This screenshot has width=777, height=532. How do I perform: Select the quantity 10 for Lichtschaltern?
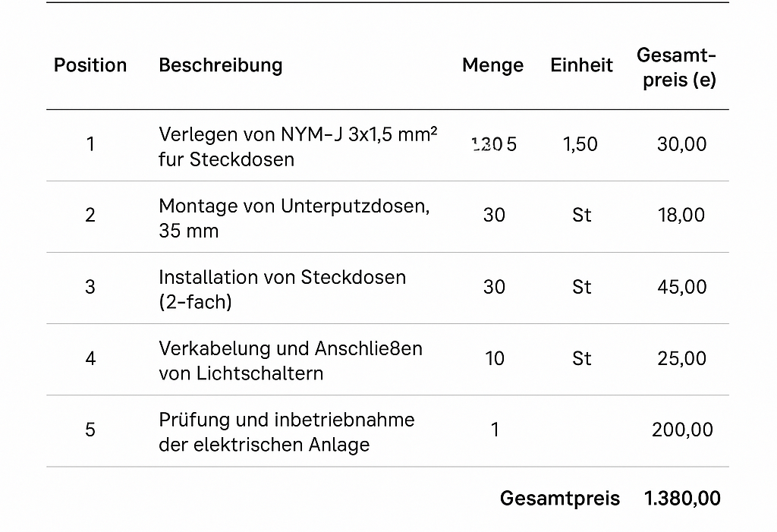(x=495, y=358)
